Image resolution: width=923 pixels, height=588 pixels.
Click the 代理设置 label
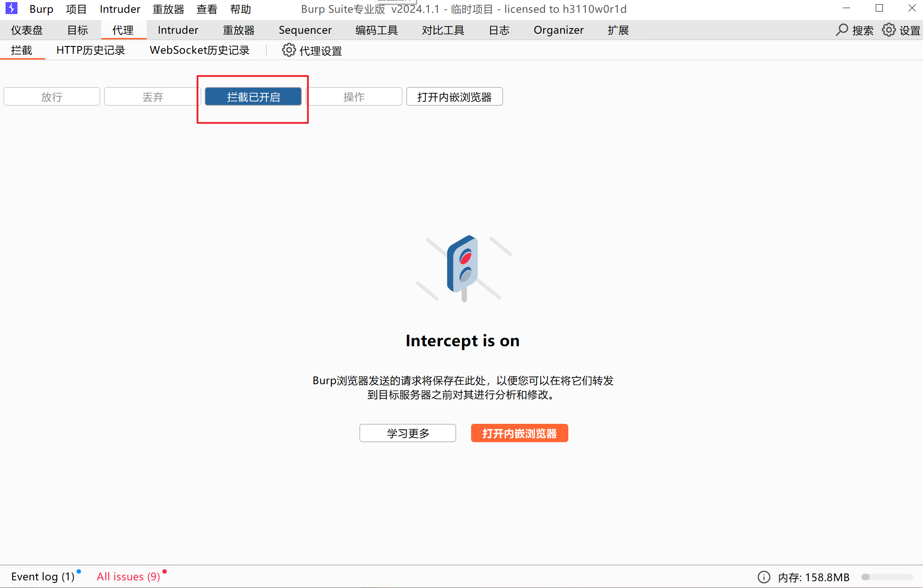(x=321, y=51)
